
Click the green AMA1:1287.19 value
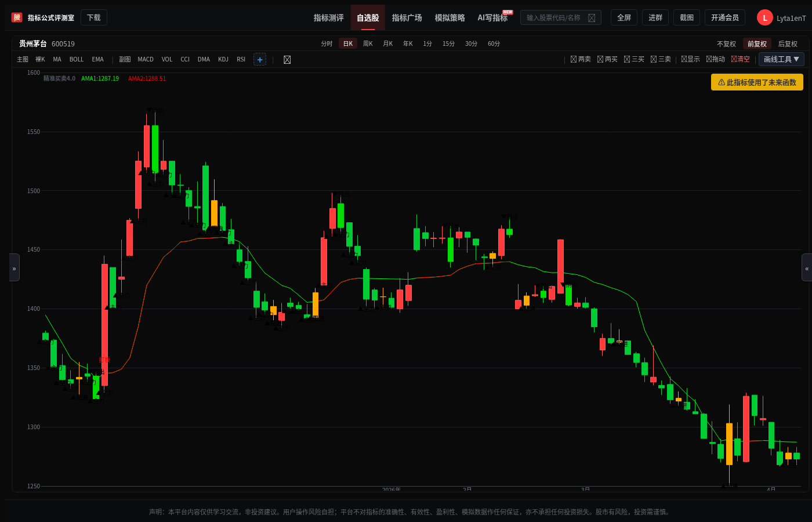tap(100, 79)
